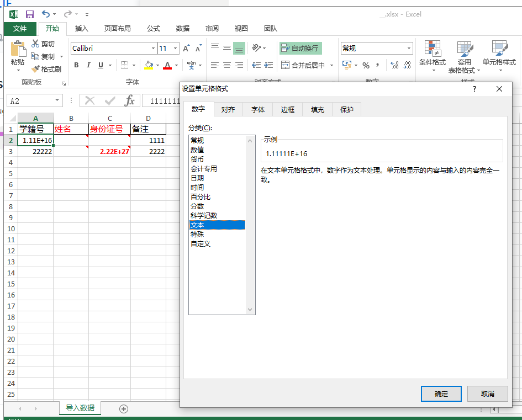This screenshot has width=522, height=420.
Task: Toggle 自动换行 wrap text
Action: pos(300,48)
